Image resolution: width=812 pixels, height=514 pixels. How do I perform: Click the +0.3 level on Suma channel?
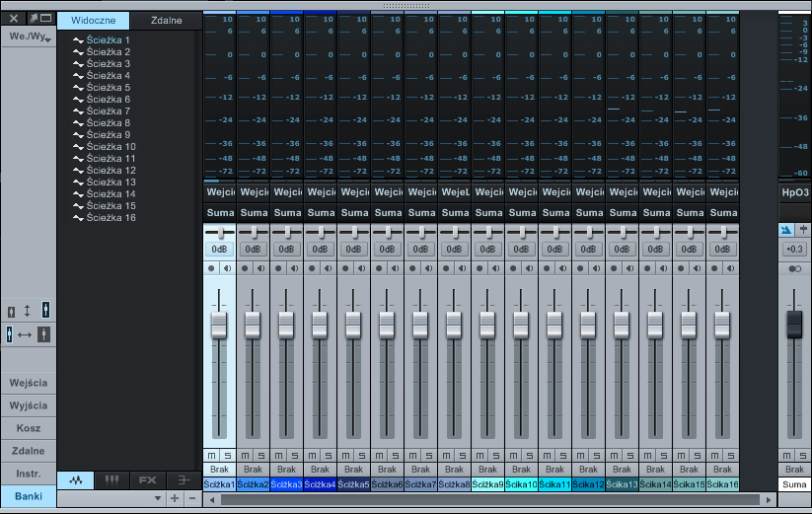coord(794,249)
